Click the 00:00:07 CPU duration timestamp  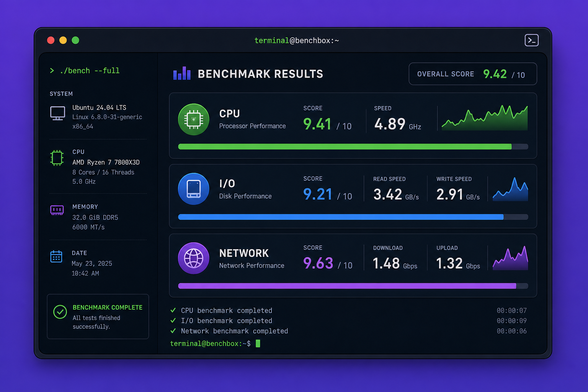pyautogui.click(x=512, y=310)
